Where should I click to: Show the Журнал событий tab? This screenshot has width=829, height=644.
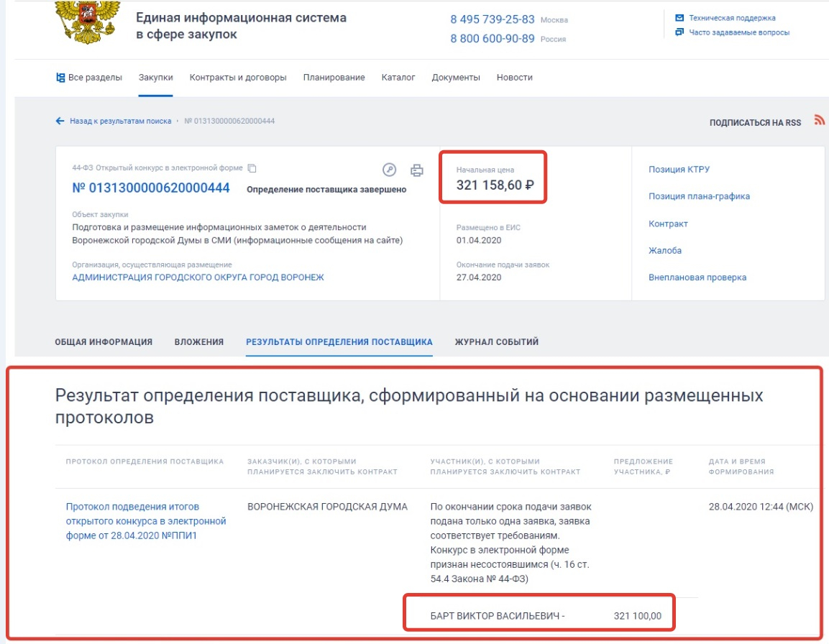click(x=496, y=342)
